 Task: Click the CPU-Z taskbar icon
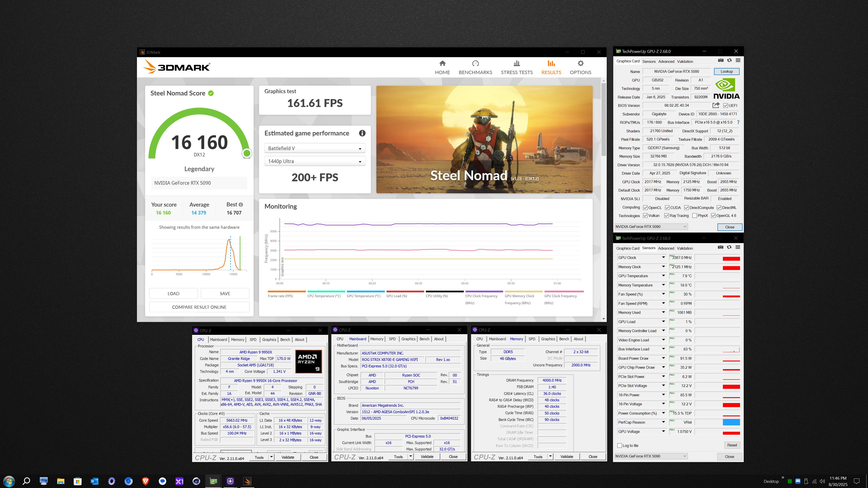click(231, 481)
